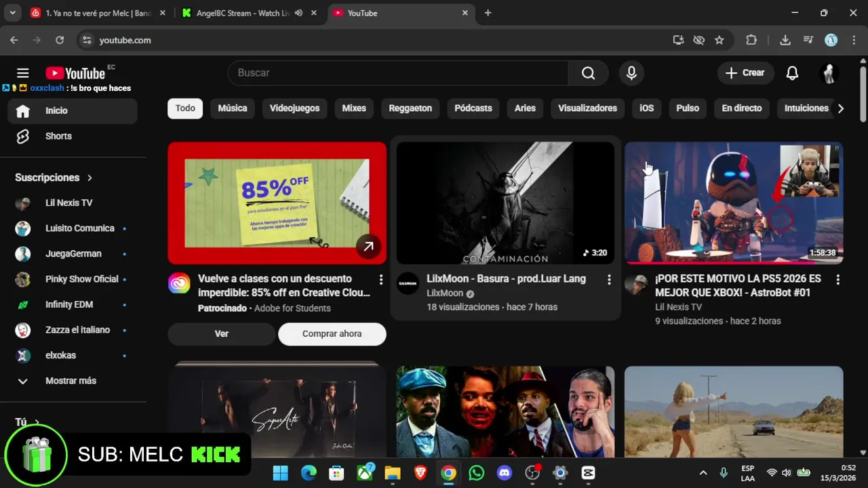Expand Suscripciones section chevron

[x=90, y=178]
